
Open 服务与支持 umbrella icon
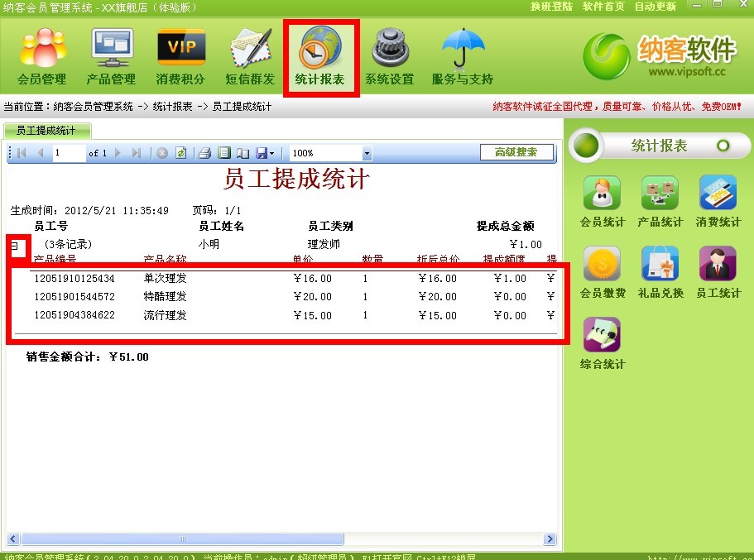point(463,56)
